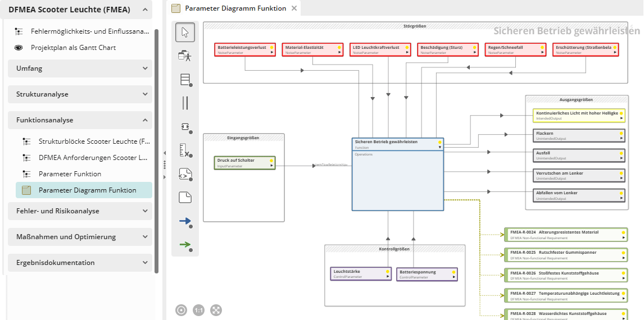Open Strukturblöcke Scooter Leuchte item
Viewport: 644px width, 320px height.
(94, 141)
